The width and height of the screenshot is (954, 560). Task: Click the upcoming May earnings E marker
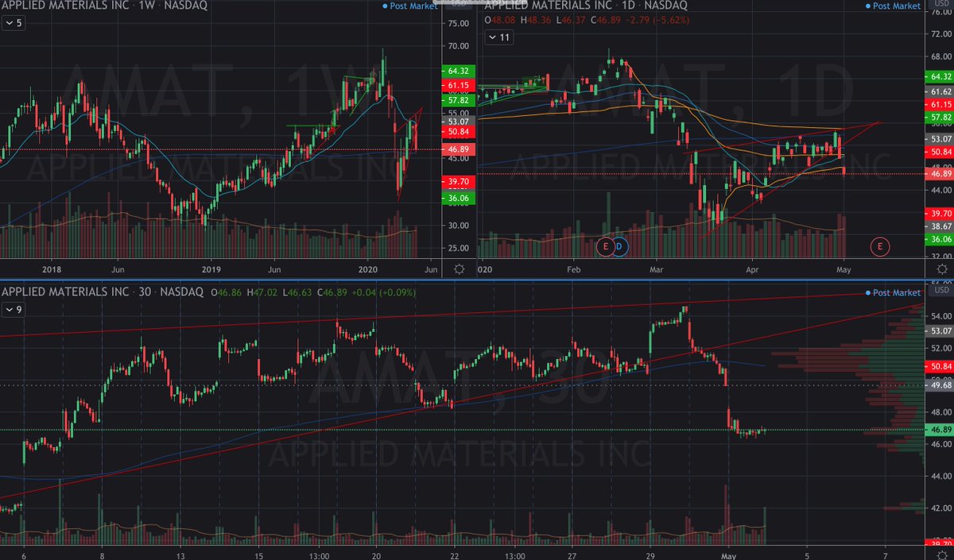pos(880,247)
